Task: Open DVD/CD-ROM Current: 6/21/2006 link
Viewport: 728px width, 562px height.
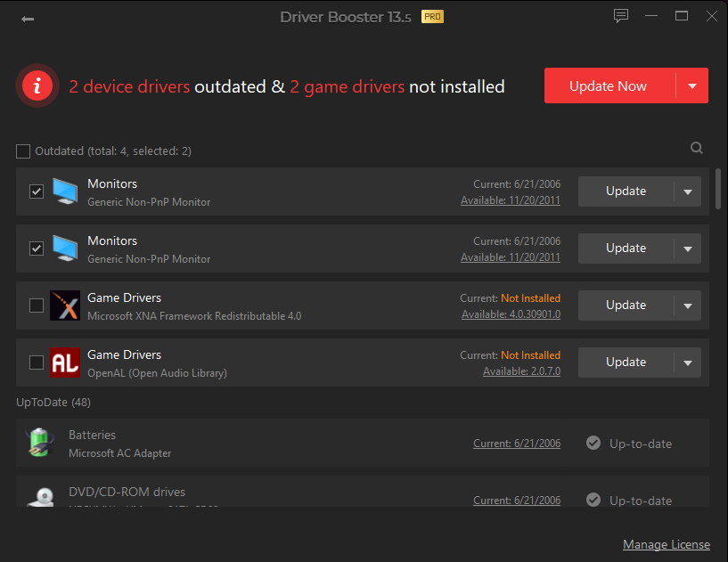Action: point(517,501)
